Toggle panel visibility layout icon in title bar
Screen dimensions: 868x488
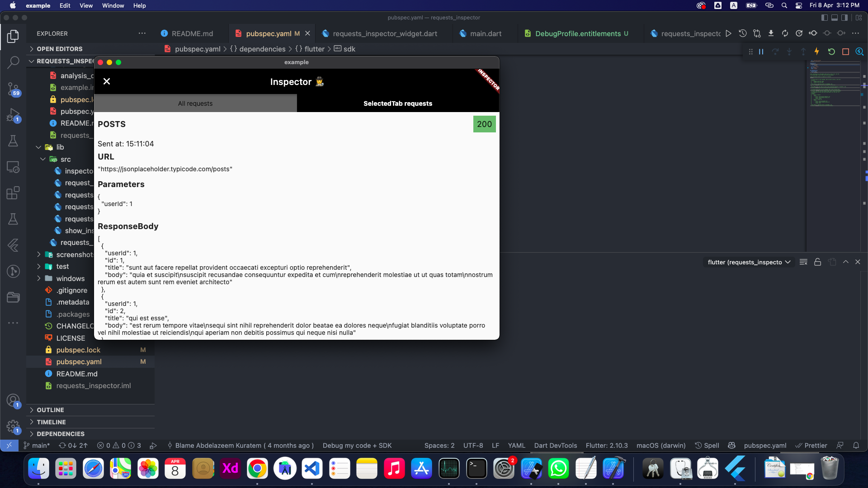pos(834,18)
